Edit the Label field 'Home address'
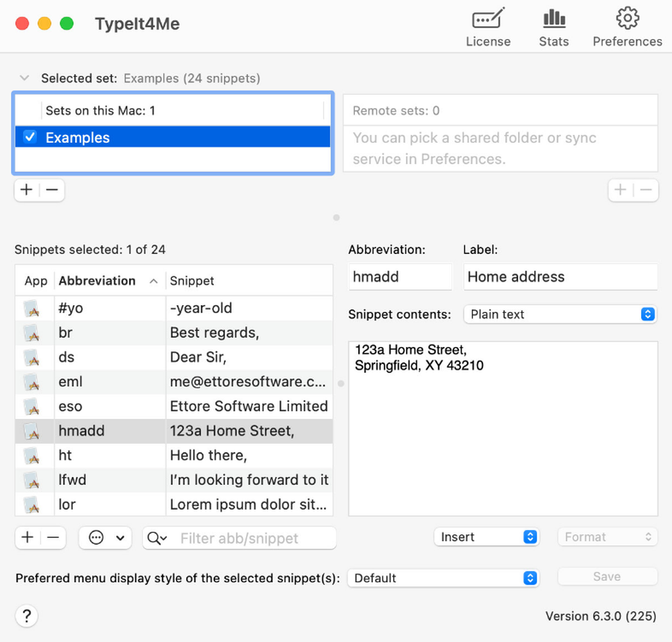 click(560, 277)
